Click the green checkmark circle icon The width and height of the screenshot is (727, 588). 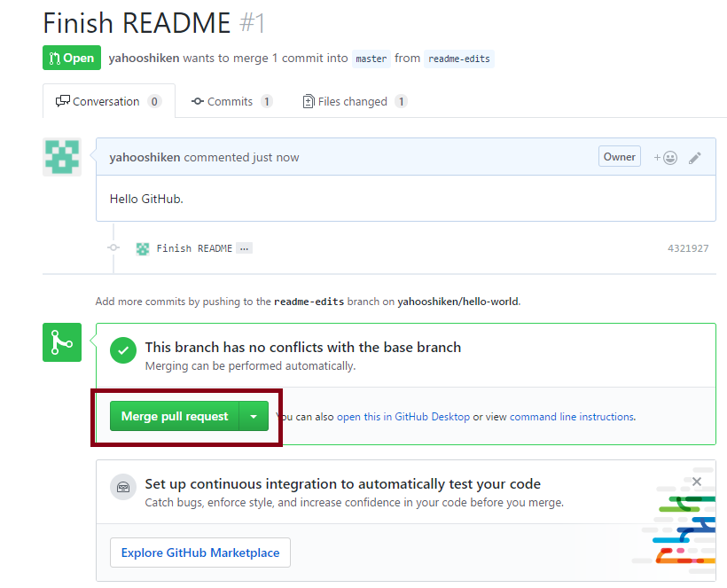click(123, 350)
